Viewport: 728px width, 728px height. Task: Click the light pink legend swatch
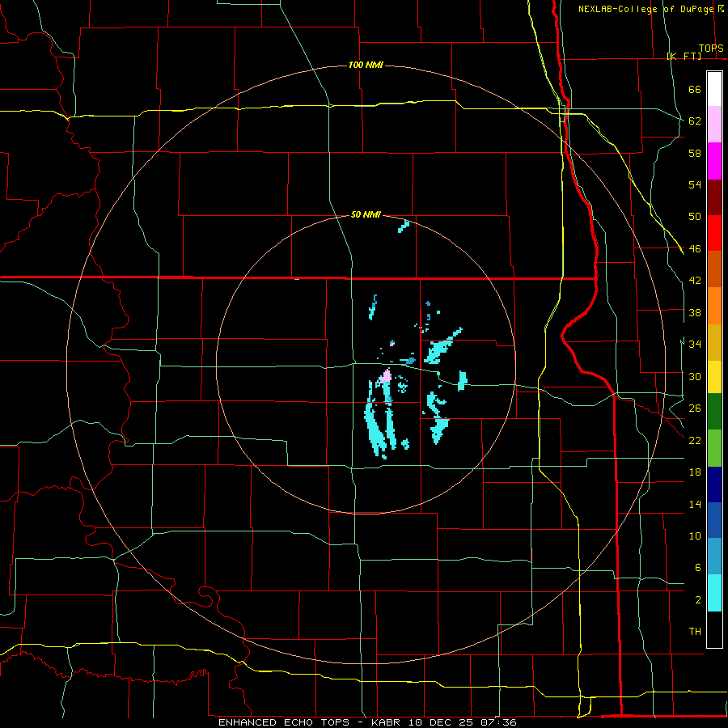[x=714, y=124]
